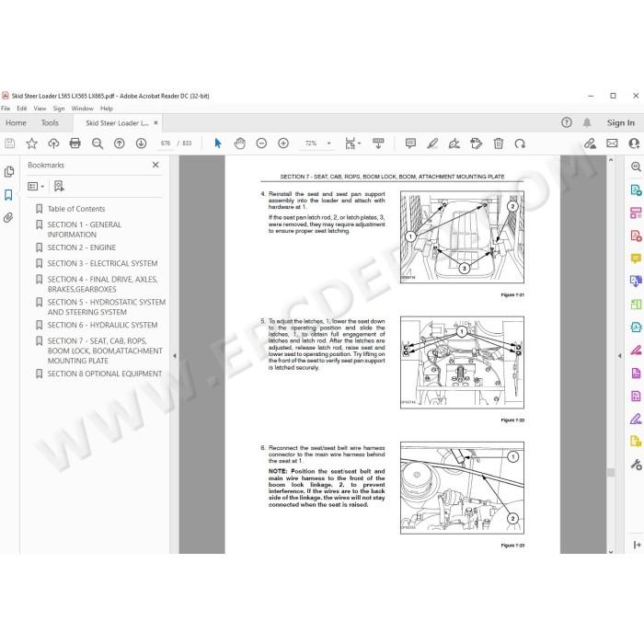644x644 pixels.
Task: Open SECTION 2 - ENGINE bookmark
Action: tap(81, 247)
